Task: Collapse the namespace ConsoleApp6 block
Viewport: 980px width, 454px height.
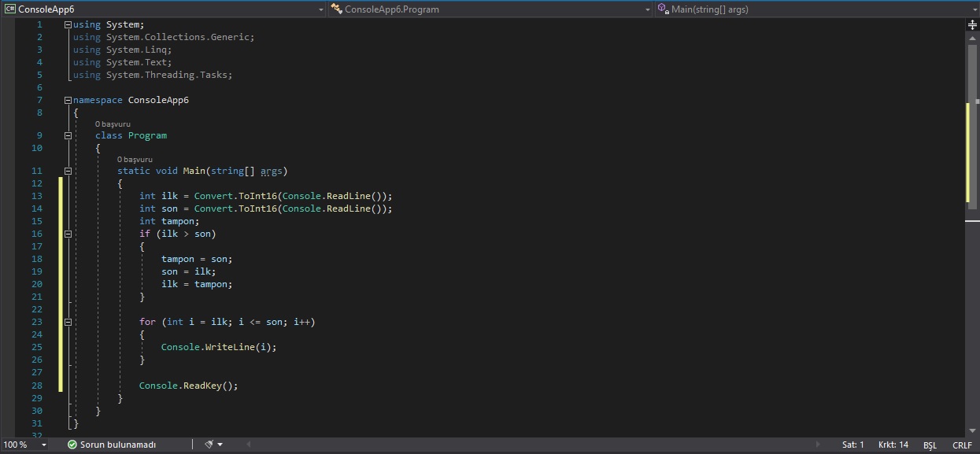Action: click(x=68, y=100)
